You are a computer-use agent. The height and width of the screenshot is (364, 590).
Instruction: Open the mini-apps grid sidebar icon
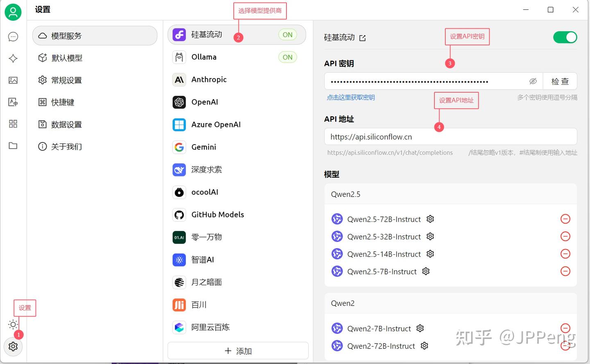coord(13,124)
